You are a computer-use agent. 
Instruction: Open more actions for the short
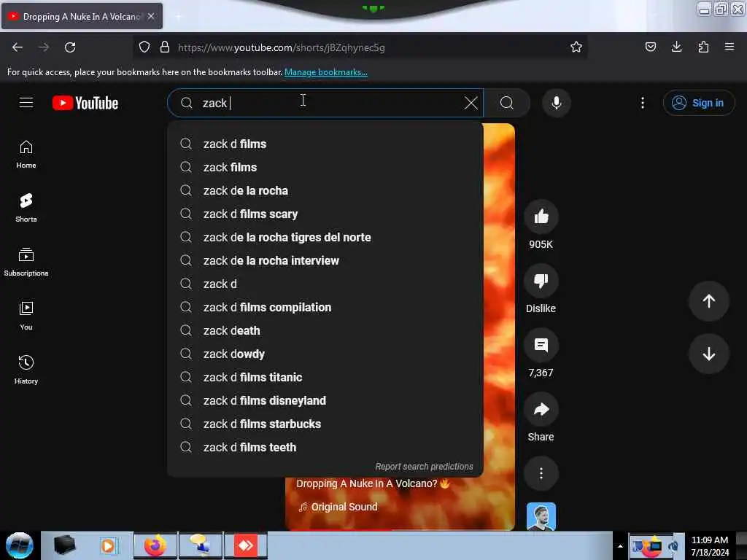click(541, 474)
